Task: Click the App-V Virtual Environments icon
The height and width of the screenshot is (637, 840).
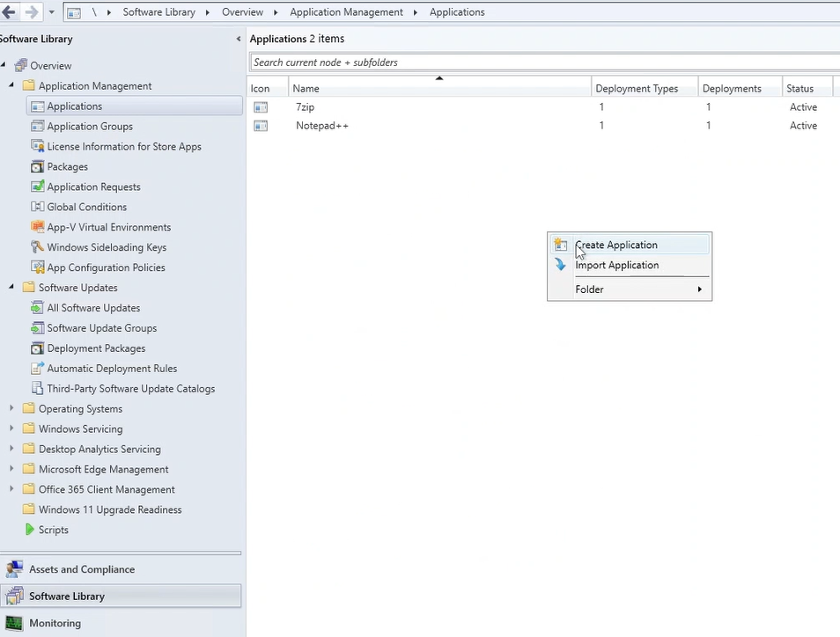Action: tap(37, 227)
